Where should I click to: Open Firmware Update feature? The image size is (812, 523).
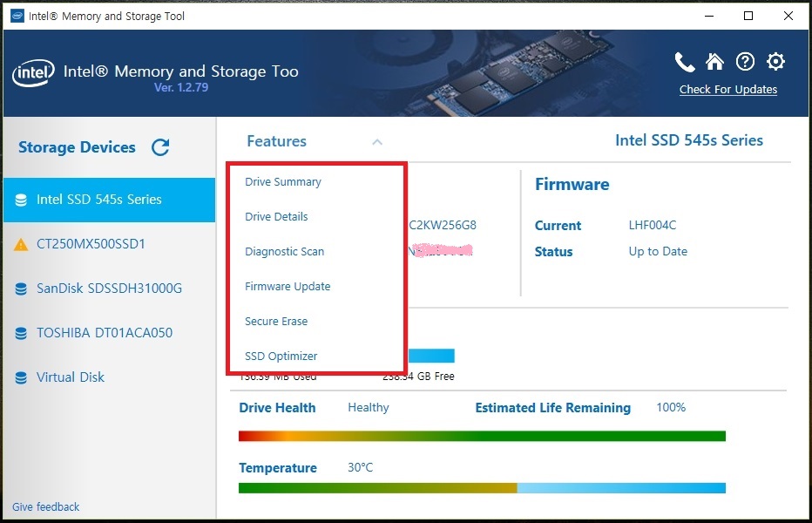(x=288, y=286)
